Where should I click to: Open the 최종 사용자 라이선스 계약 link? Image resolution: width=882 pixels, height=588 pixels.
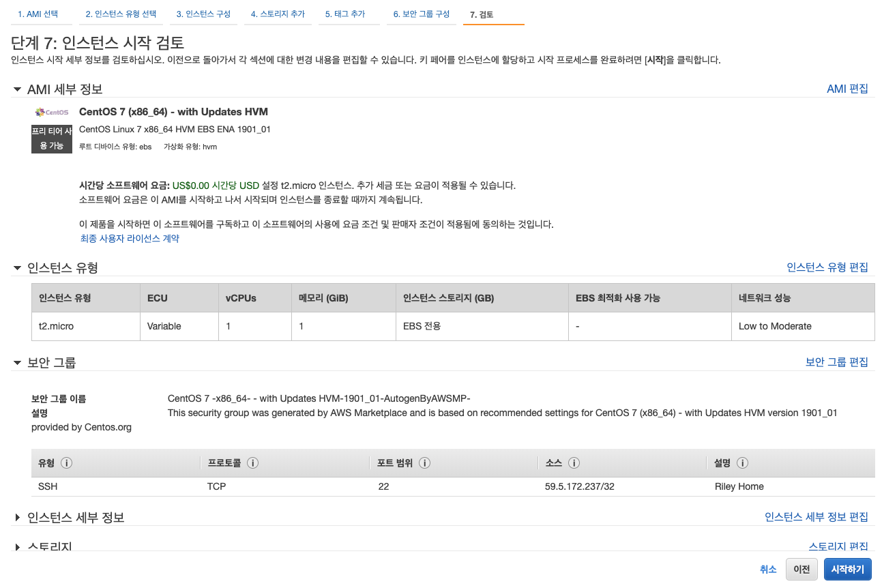(x=129, y=239)
